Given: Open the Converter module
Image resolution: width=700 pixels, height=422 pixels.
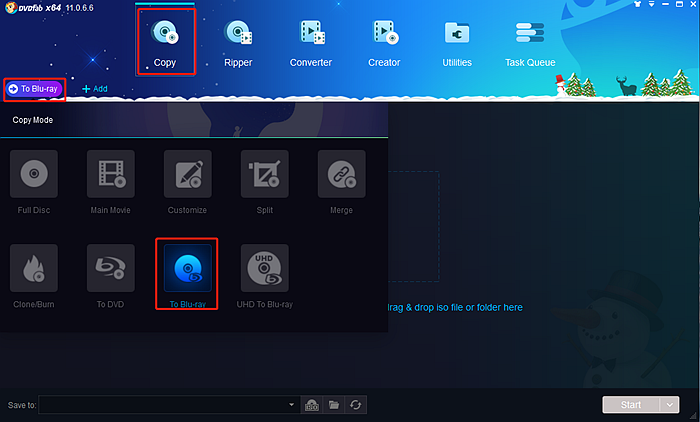Looking at the screenshot, I should 311,42.
